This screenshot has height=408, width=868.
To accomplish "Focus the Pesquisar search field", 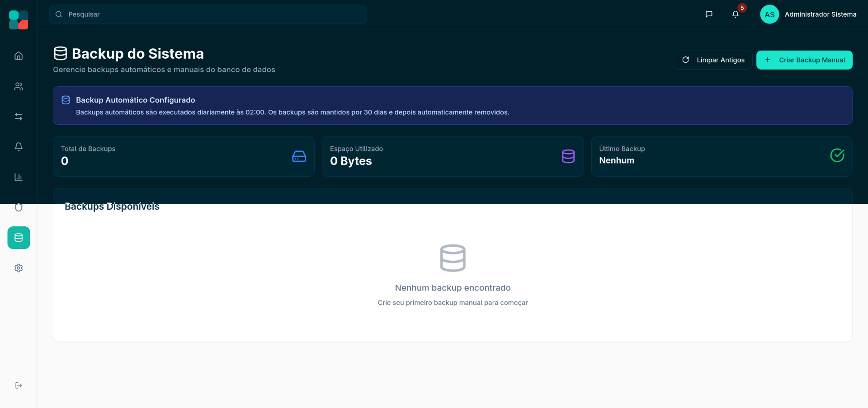I will coord(208,14).
